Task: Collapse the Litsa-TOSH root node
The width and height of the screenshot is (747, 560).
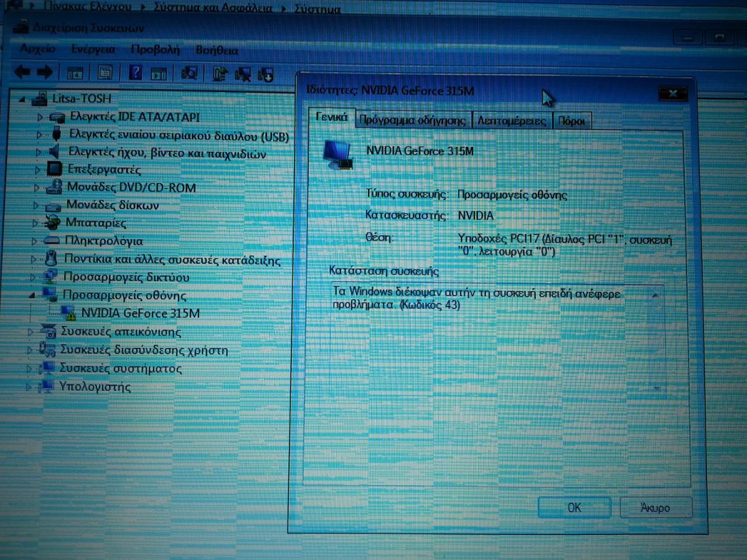Action: coord(22,99)
